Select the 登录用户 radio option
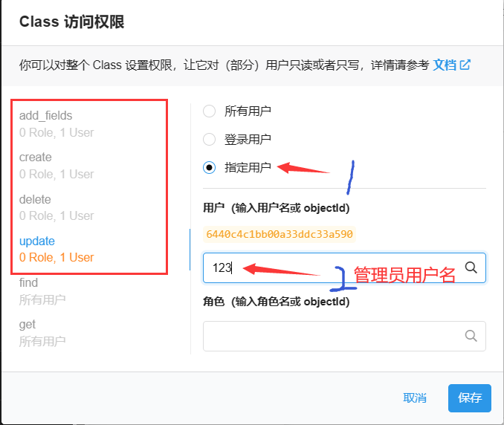504x425 pixels. (209, 140)
